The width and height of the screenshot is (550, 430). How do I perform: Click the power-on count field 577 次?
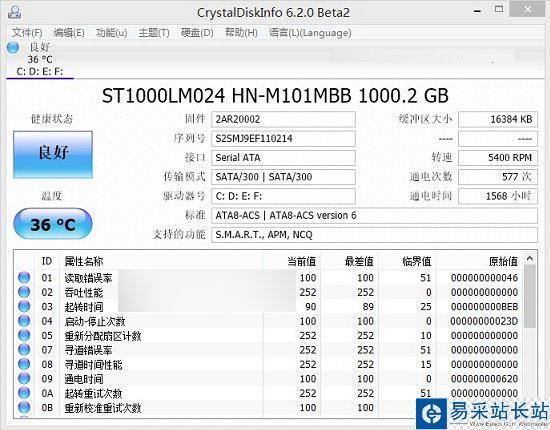pyautogui.click(x=498, y=177)
